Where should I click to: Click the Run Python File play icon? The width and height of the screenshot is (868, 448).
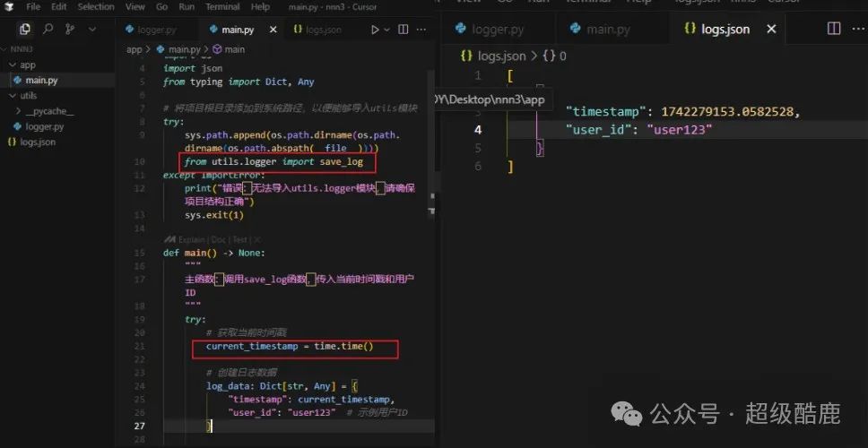(376, 30)
